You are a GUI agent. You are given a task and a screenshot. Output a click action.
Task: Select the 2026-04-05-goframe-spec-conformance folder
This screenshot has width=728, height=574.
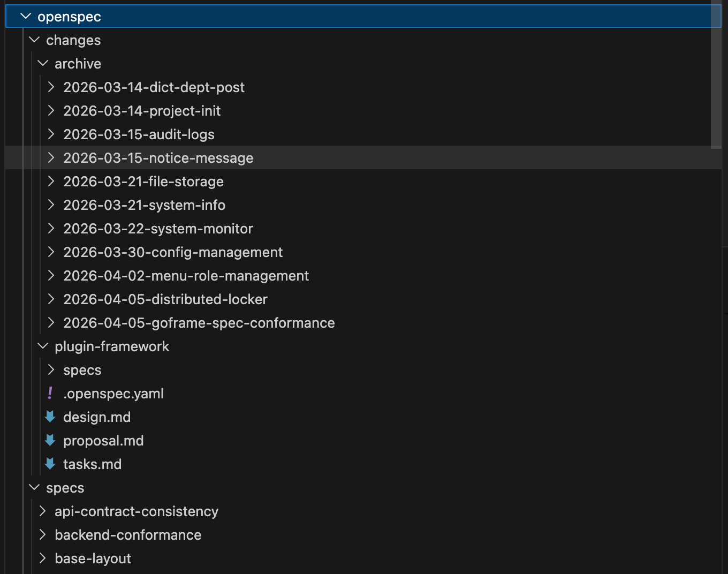coord(199,323)
